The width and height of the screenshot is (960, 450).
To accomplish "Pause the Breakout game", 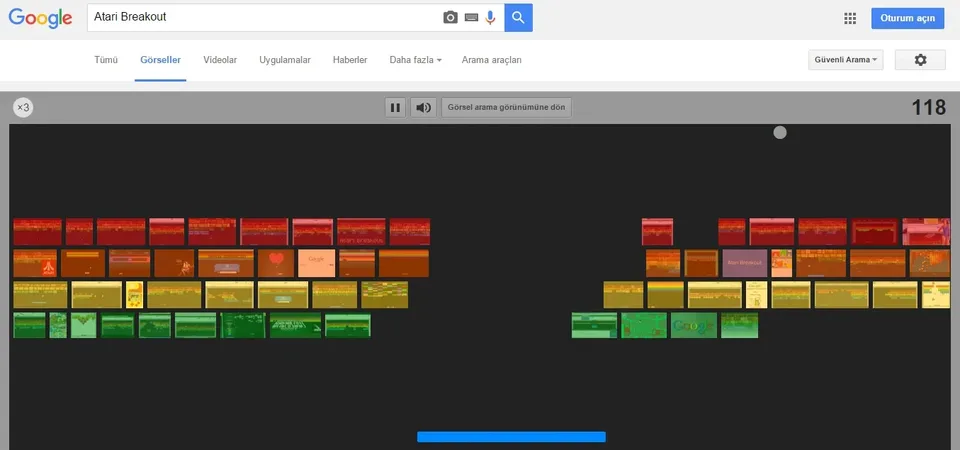I will pyautogui.click(x=396, y=108).
